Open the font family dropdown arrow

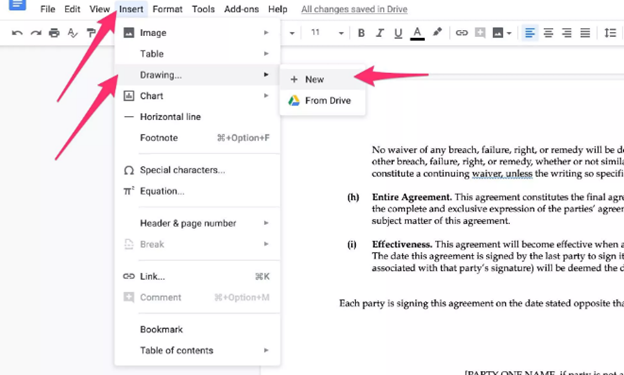[292, 33]
